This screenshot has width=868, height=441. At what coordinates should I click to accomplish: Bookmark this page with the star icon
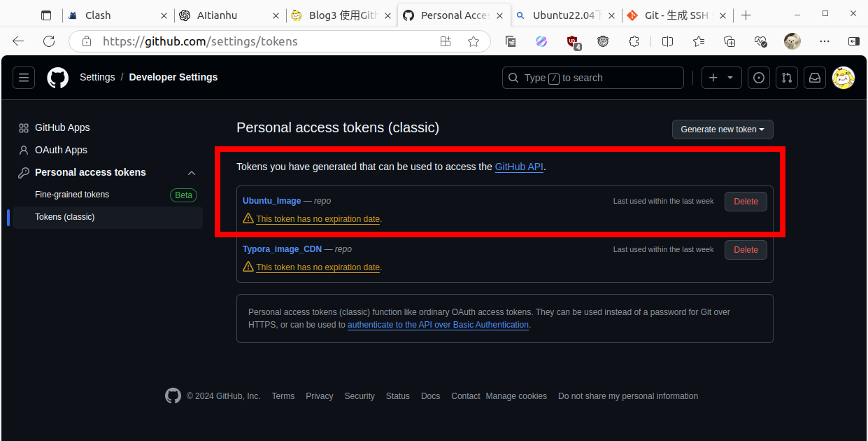coord(474,41)
